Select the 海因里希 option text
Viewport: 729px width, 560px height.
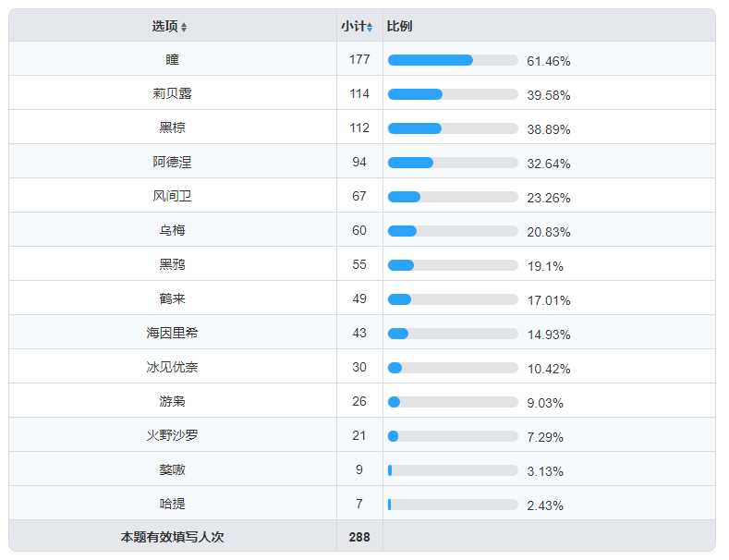[172, 333]
